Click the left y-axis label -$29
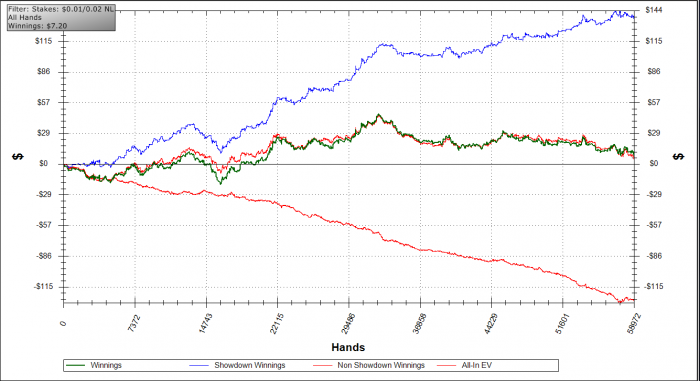This screenshot has height=381, width=700. (x=43, y=194)
